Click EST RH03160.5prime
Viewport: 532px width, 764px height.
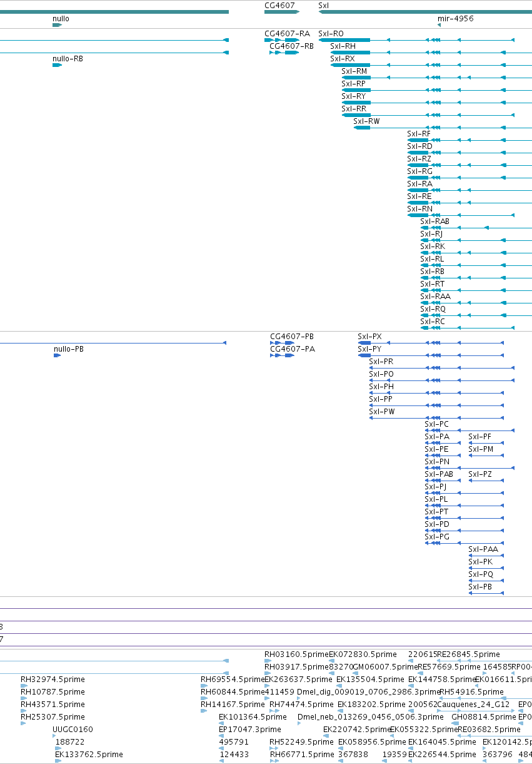point(296,654)
